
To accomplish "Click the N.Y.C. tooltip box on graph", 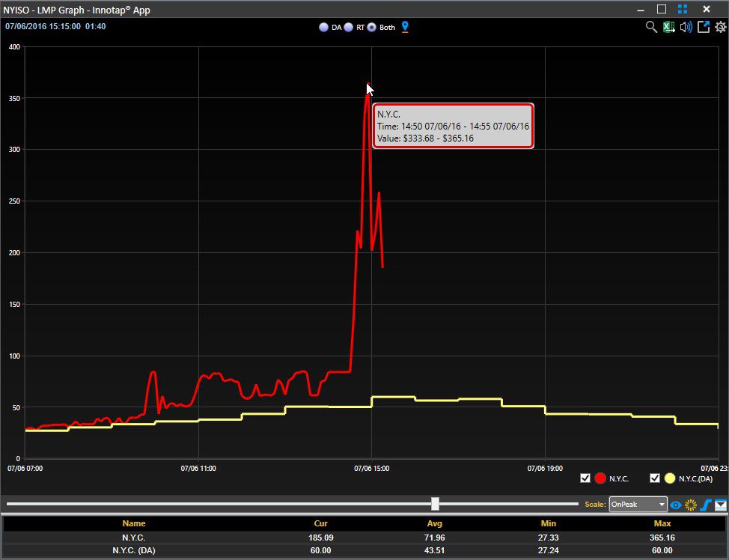I will coord(454,126).
